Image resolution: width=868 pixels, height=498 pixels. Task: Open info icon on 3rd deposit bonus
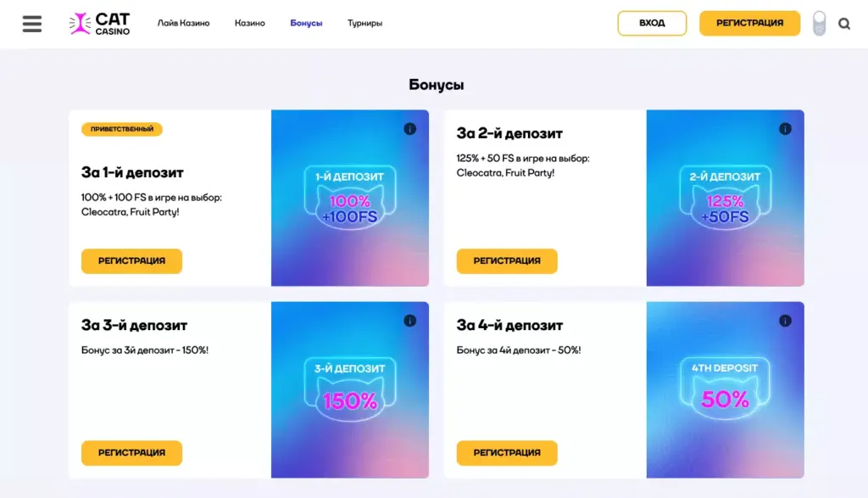[410, 321]
